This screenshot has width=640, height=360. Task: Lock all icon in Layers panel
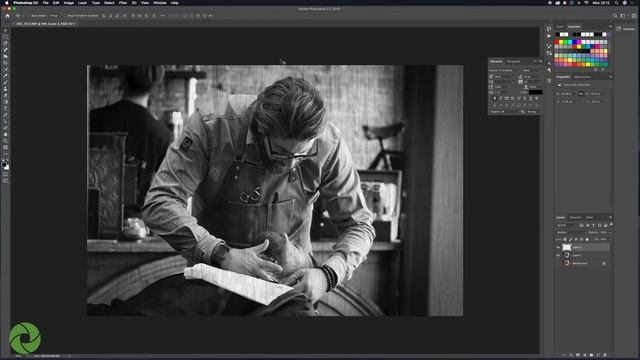(x=587, y=239)
